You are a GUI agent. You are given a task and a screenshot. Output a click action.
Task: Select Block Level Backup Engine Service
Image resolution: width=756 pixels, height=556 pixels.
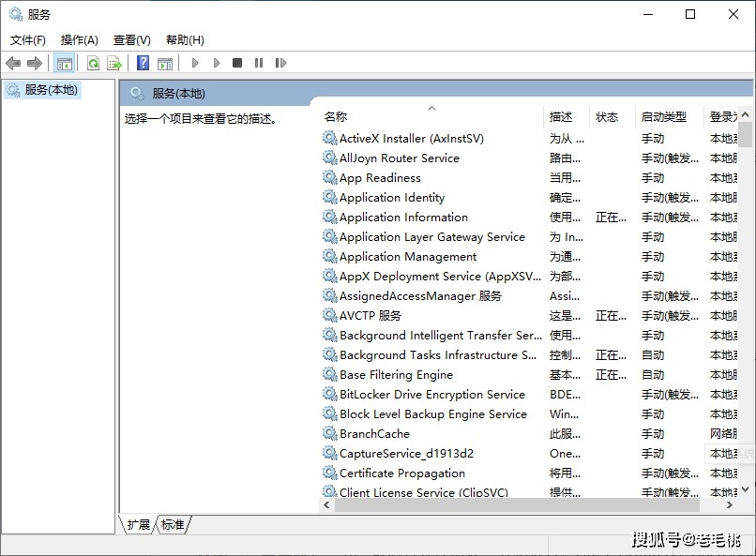tap(529, 413)
